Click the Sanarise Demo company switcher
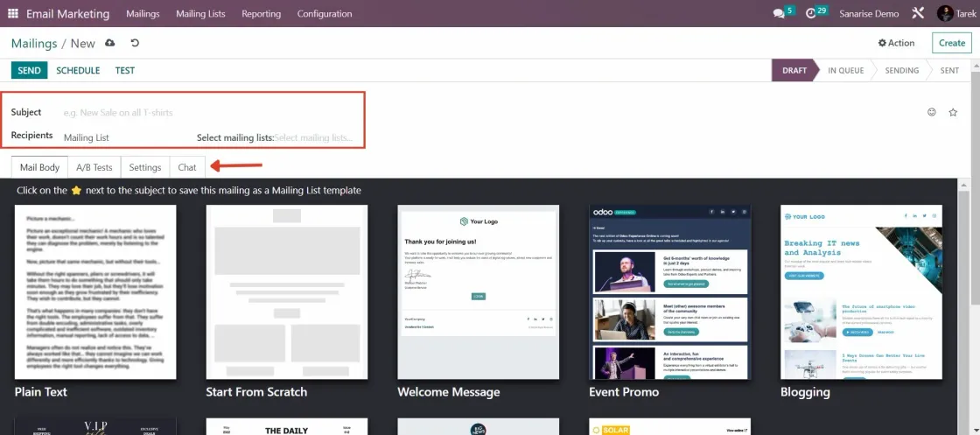Screen dimensions: 980x435 point(869,14)
